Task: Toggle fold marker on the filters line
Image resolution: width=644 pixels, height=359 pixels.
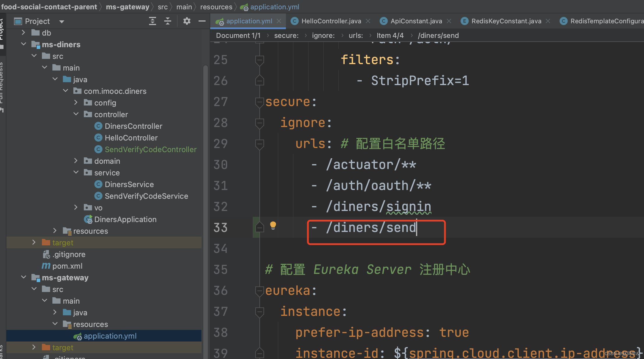Action: pyautogui.click(x=259, y=60)
